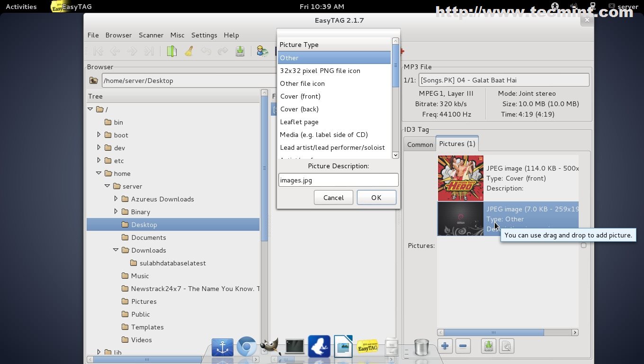The height and width of the screenshot is (364, 644).
Task: Click the broom clear tag toolbar icon
Action: 189,51
